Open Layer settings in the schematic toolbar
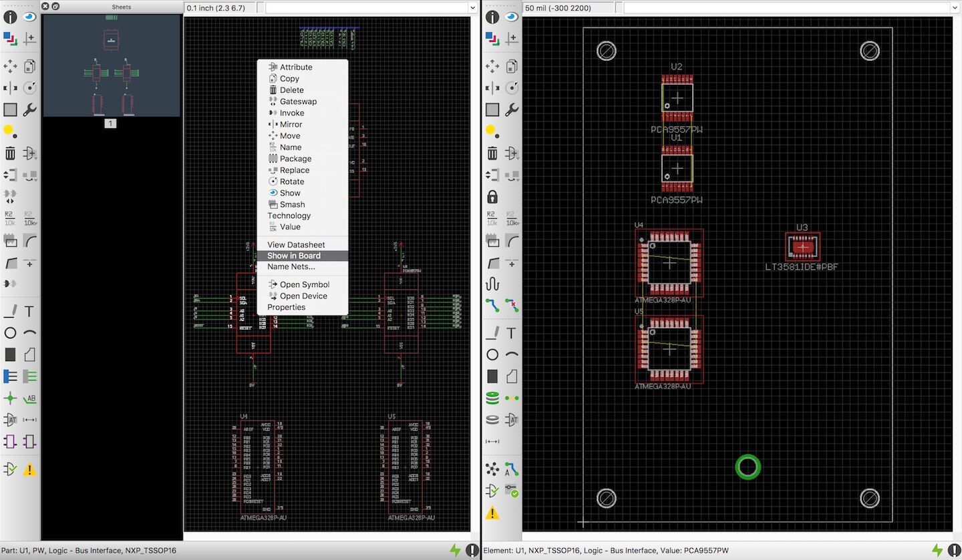The image size is (962, 560). tap(10, 38)
